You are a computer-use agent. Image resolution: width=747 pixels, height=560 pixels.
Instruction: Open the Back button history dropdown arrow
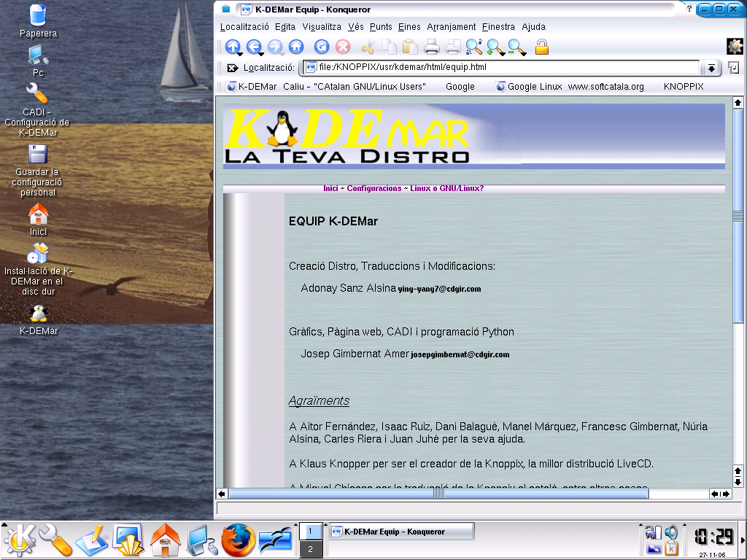261,54
